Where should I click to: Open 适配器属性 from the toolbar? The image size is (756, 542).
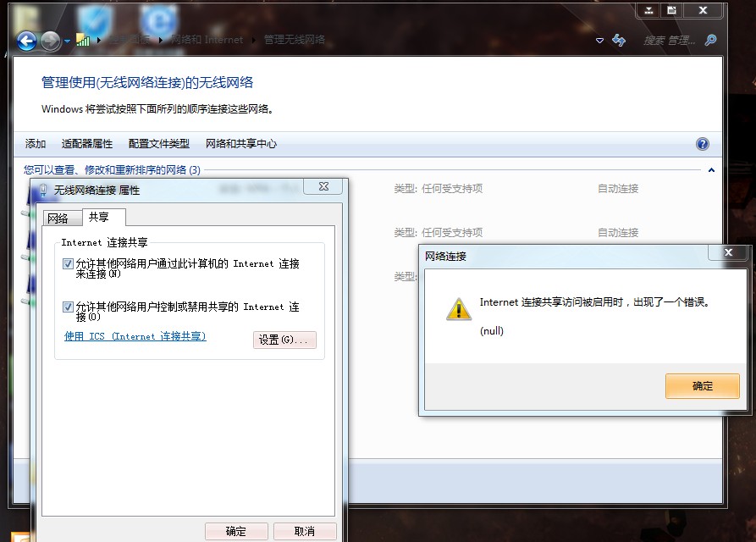[x=87, y=144]
